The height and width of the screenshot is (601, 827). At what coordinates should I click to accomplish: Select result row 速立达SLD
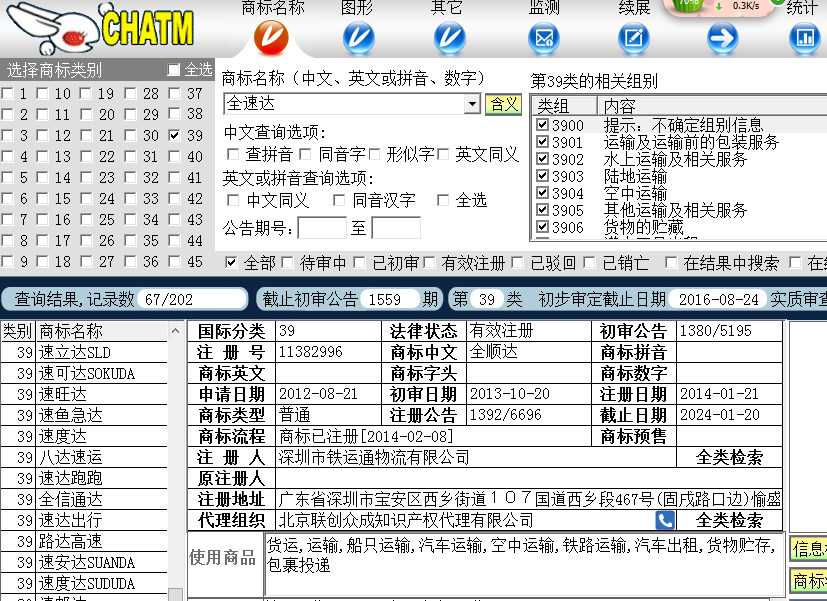click(84, 352)
